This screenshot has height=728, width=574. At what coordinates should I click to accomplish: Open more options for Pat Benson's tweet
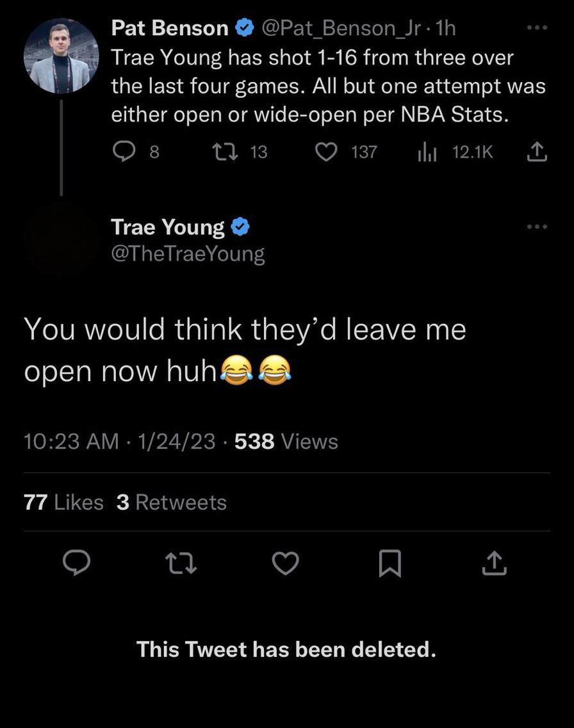pyautogui.click(x=536, y=28)
